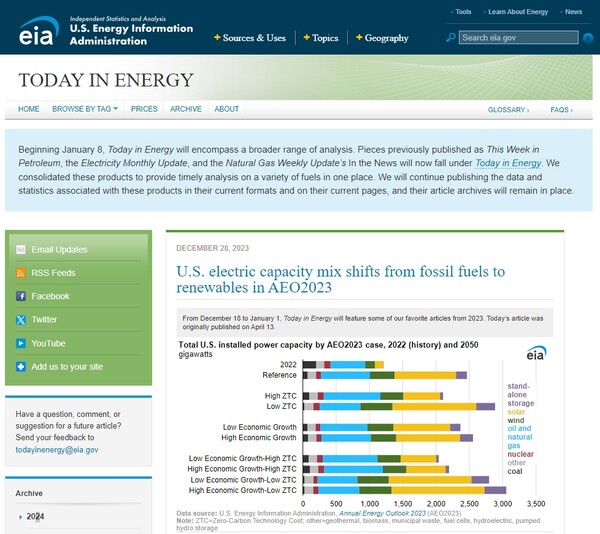The height and width of the screenshot is (534, 600).
Task: Open the article headline about capacity mix
Action: [340, 279]
